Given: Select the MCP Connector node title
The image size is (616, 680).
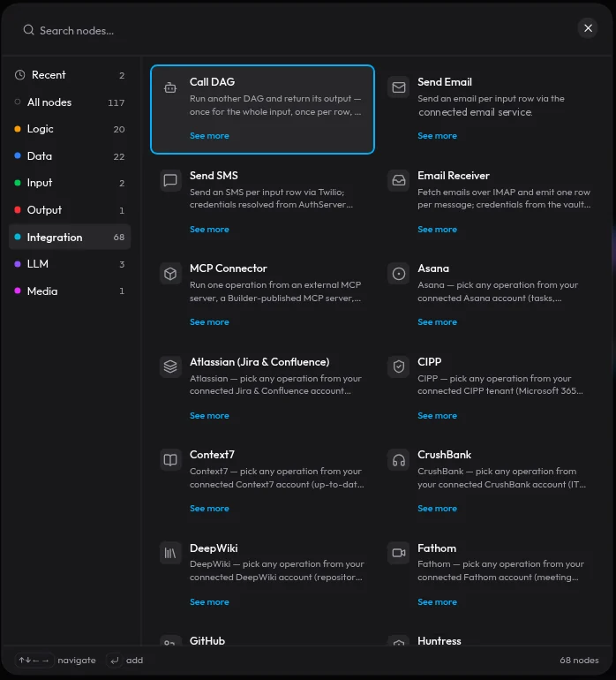Looking at the screenshot, I should [x=228, y=268].
